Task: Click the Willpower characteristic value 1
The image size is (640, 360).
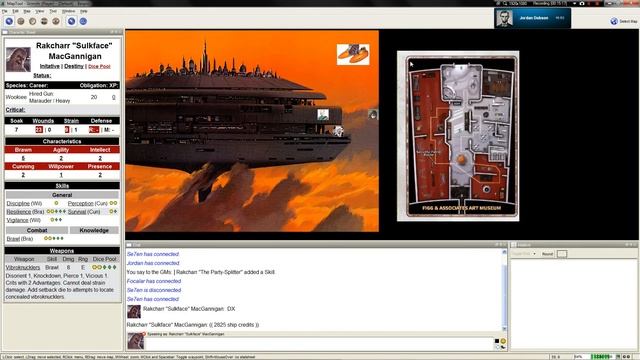Action: coord(61,175)
